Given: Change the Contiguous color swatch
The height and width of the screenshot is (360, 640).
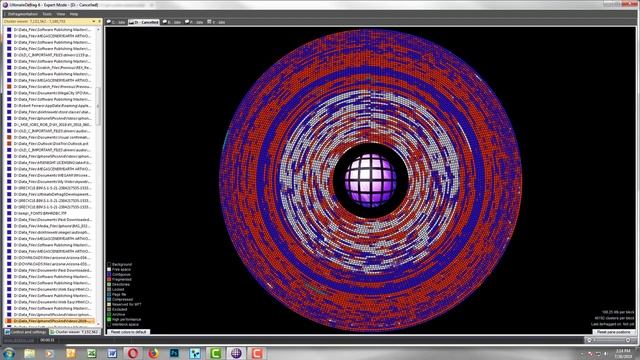Looking at the screenshot, I should pyautogui.click(x=109, y=274).
